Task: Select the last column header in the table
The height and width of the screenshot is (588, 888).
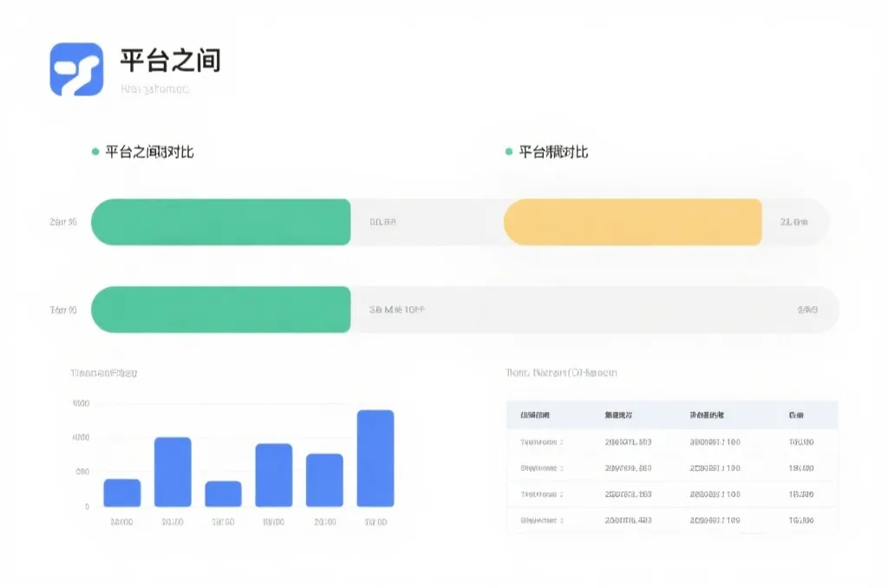Action: [794, 415]
